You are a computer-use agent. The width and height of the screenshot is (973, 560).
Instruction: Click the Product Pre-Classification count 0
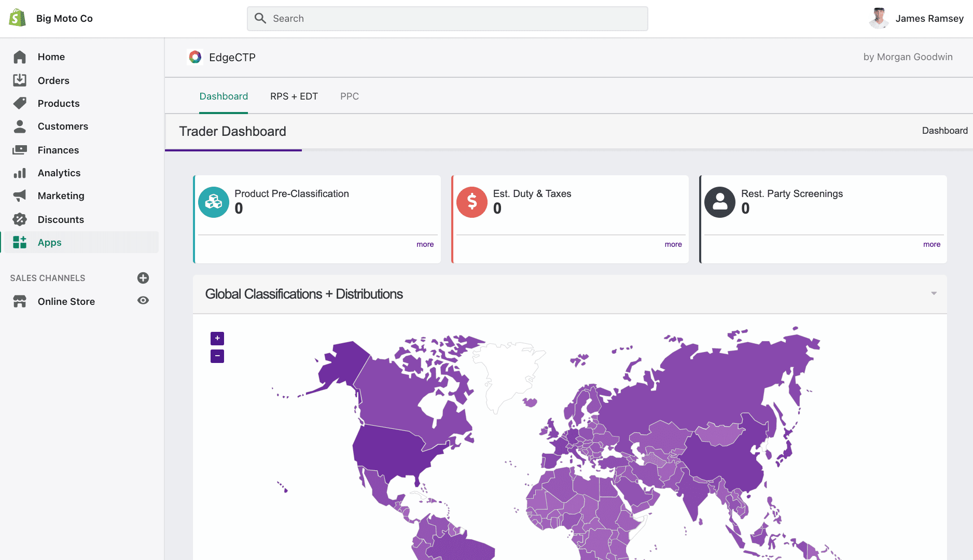[x=239, y=208]
